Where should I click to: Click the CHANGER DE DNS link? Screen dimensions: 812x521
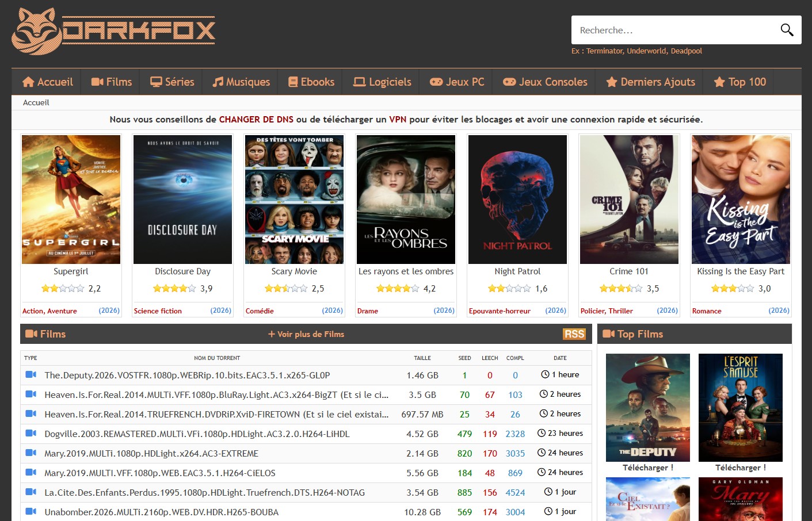pyautogui.click(x=256, y=120)
